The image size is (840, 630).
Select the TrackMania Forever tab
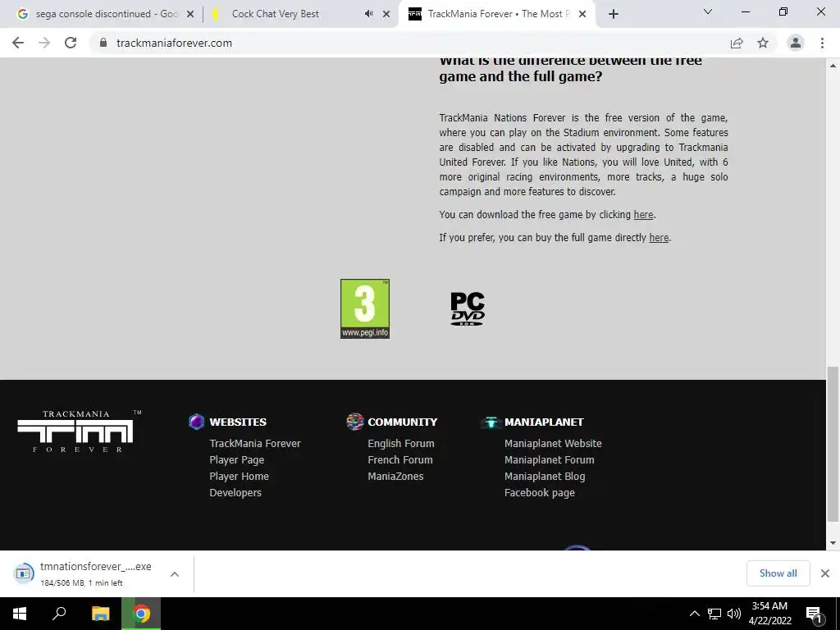coord(496,14)
